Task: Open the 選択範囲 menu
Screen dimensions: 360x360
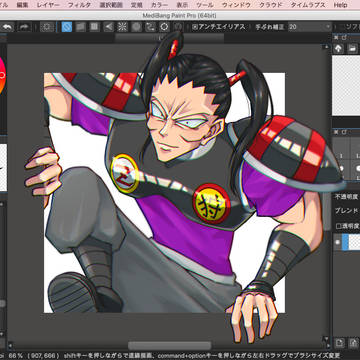Action: tap(111, 5)
